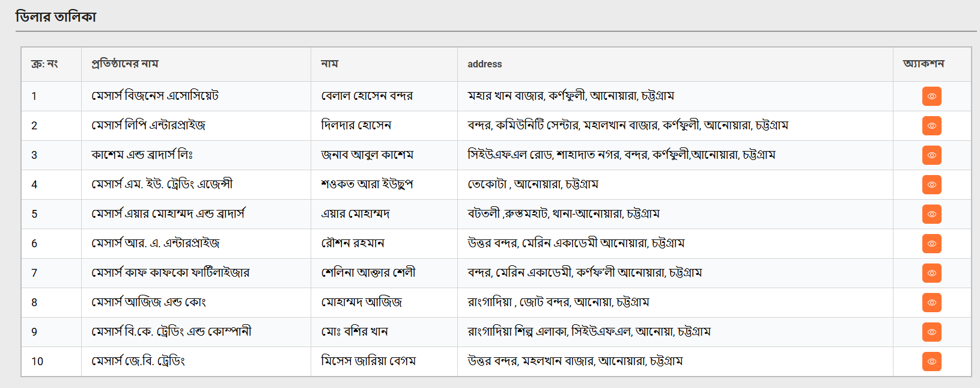
Task: Click the address তেকোটা, আনোয়ারা, চট্টগ্রাম
Action: pos(532,185)
